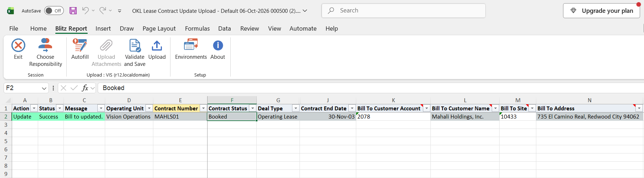
Task: Toggle the AutoSave switch
Action: coord(54,11)
